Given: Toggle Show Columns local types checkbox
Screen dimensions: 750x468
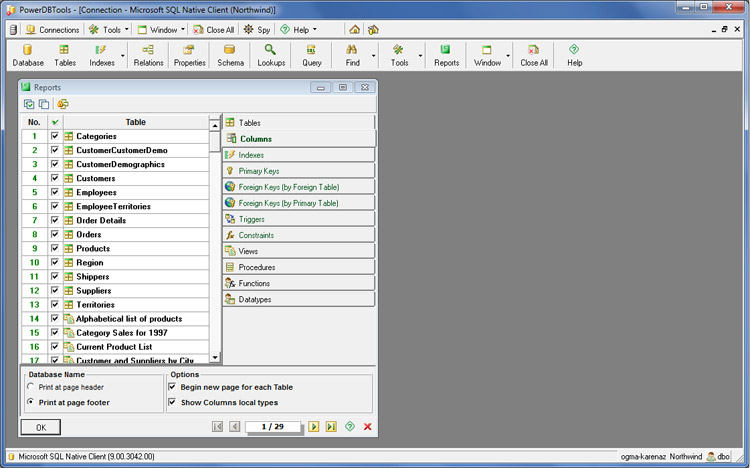Looking at the screenshot, I should (x=172, y=402).
